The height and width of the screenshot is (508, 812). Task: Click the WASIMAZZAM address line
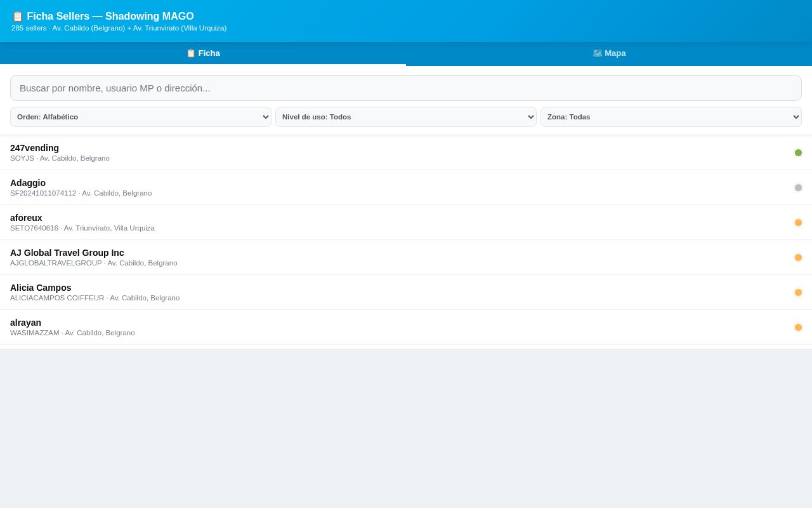click(x=72, y=333)
